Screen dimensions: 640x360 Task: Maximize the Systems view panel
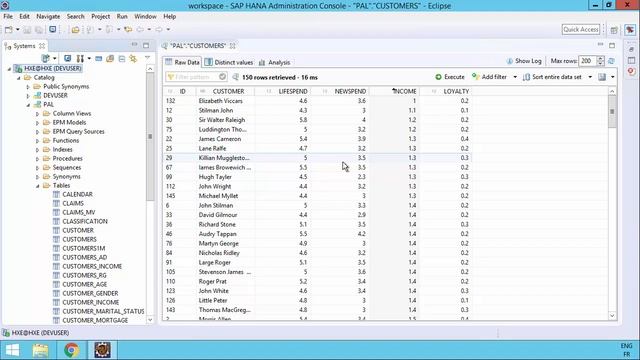[146, 45]
